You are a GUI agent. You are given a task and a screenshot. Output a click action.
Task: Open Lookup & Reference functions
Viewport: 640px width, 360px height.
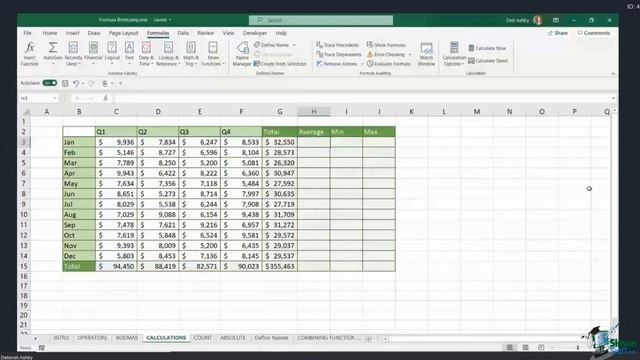[168, 53]
